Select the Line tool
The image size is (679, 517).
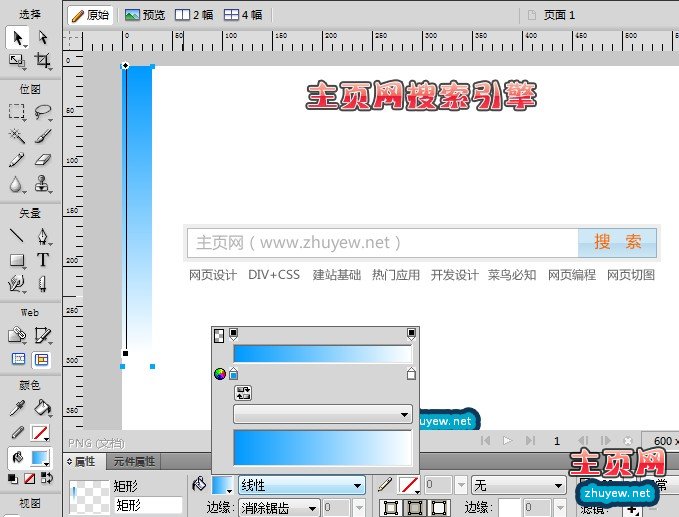click(17, 236)
